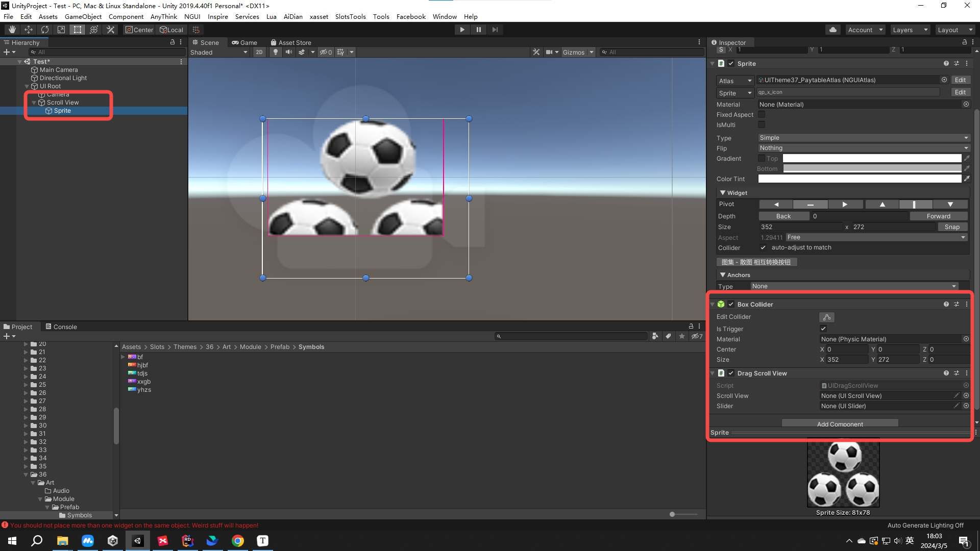Viewport: 980px width, 551px height.
Task: Open custom editor tools icon
Action: tap(110, 30)
